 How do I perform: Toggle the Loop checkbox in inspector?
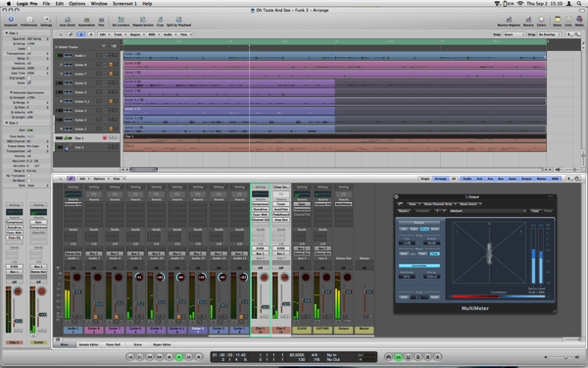tap(29, 48)
